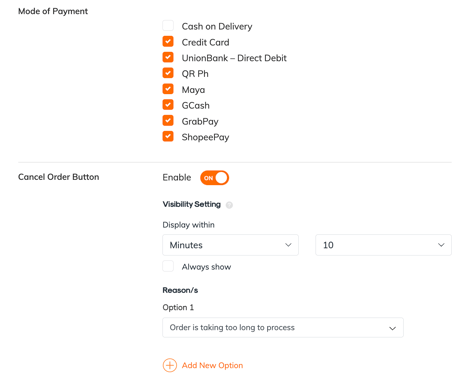Viewport: 474px width, 381px height.
Task: Click the chevron beside value 10
Action: (x=441, y=245)
